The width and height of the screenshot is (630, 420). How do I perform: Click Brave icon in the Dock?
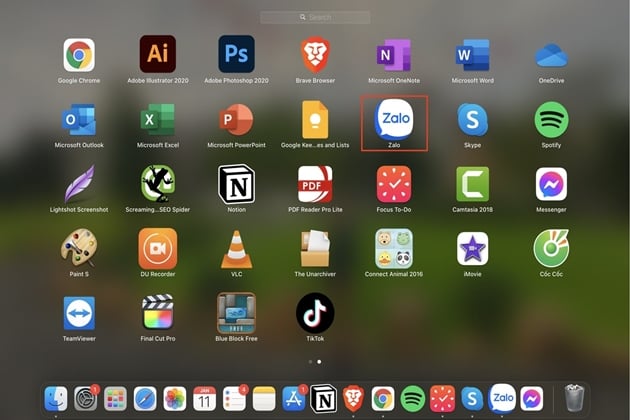click(x=353, y=399)
